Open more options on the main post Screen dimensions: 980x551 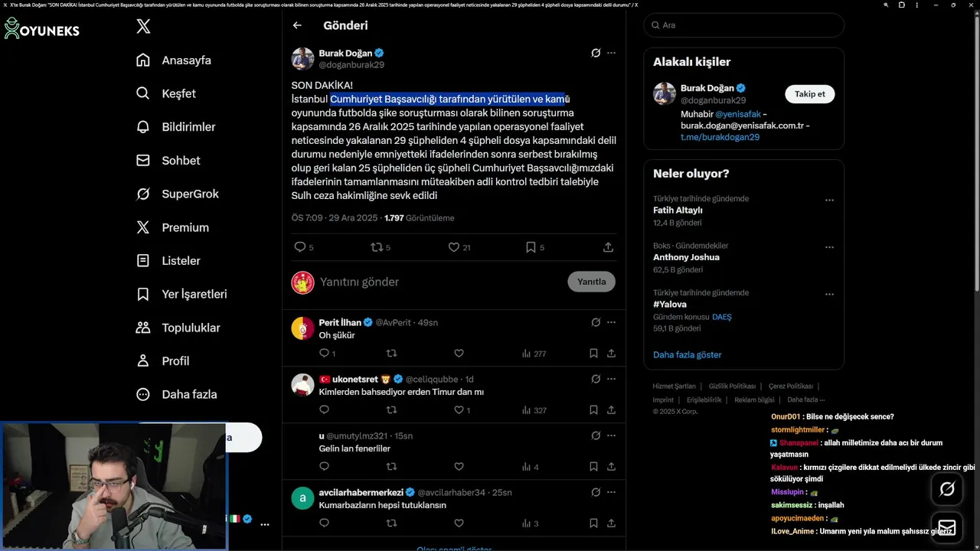point(611,53)
